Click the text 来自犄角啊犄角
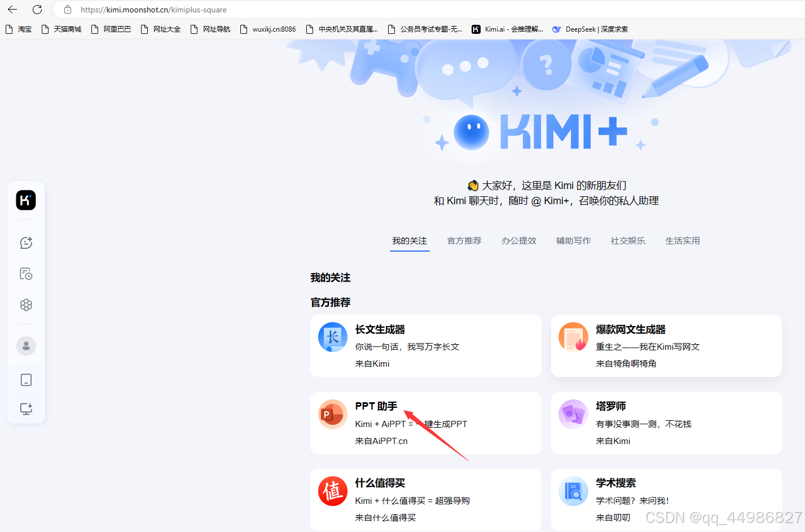This screenshot has width=805, height=532. point(626,364)
